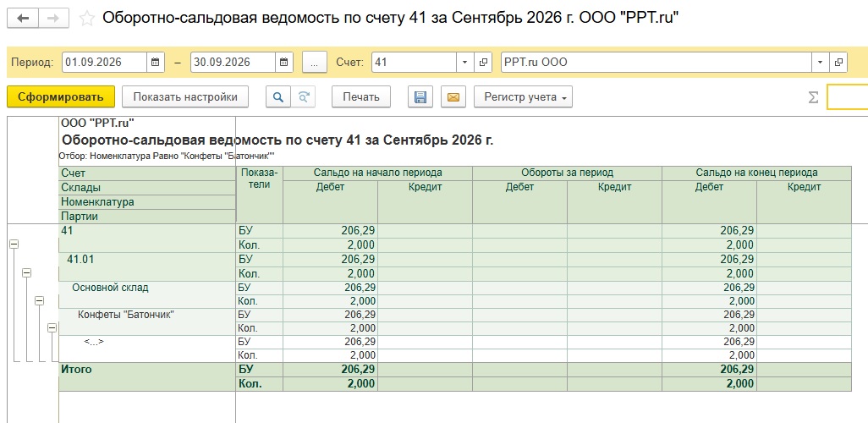The height and width of the screenshot is (423, 868).
Task: Click the Счет input field with 41
Action: click(x=414, y=62)
